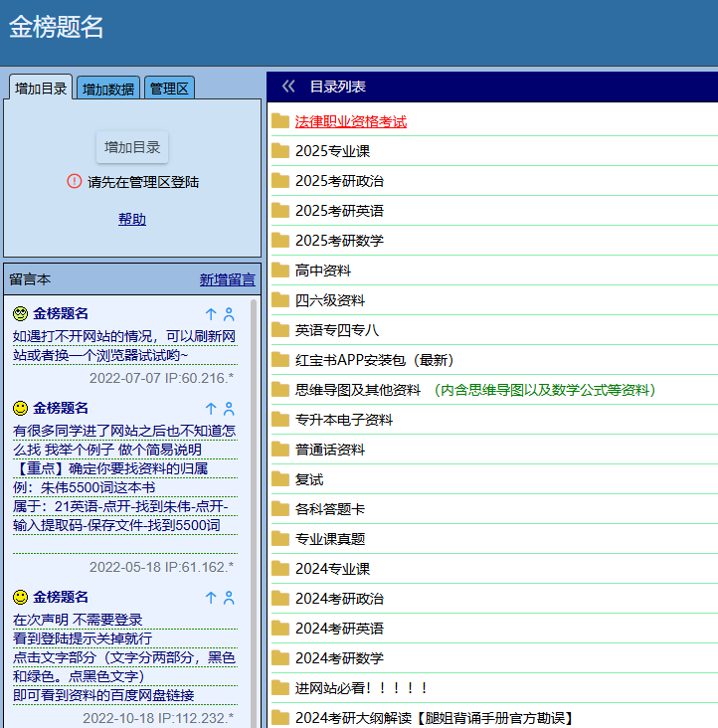Image resolution: width=718 pixels, height=728 pixels.
Task: Switch to the 增加数据 tab
Action: [108, 89]
